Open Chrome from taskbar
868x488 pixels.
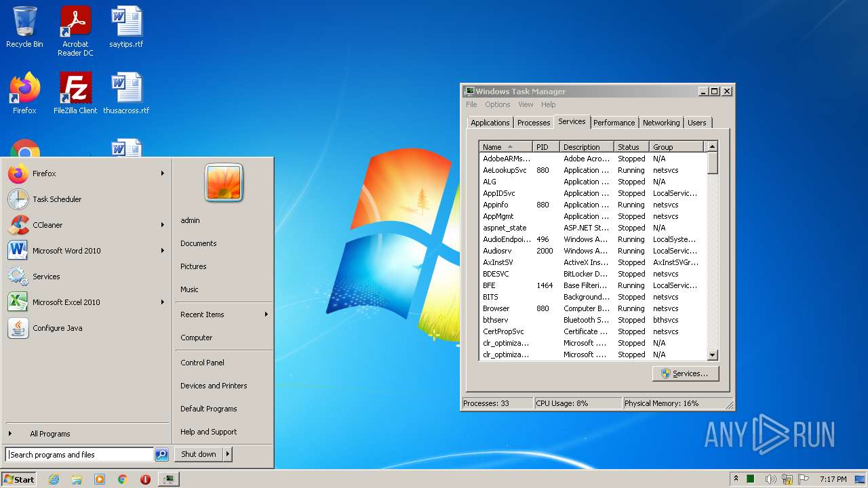point(123,479)
